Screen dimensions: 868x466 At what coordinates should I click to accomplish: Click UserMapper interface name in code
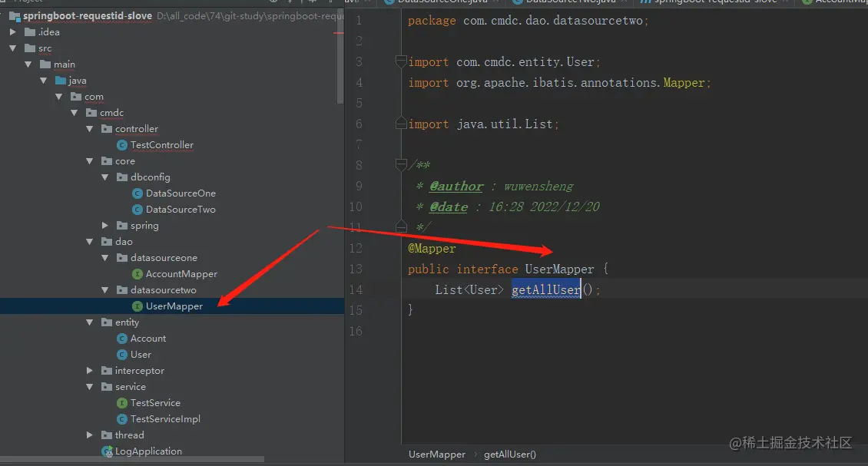(559, 269)
